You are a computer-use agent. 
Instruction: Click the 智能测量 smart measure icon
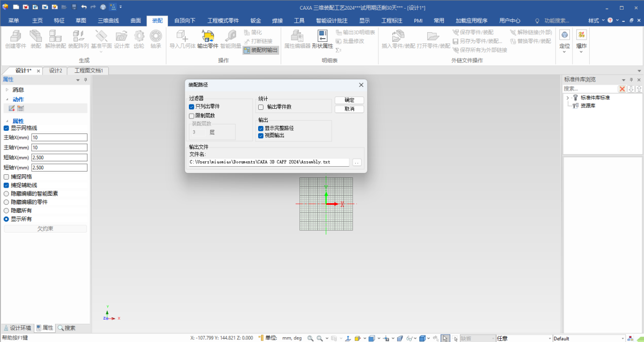[230, 36]
